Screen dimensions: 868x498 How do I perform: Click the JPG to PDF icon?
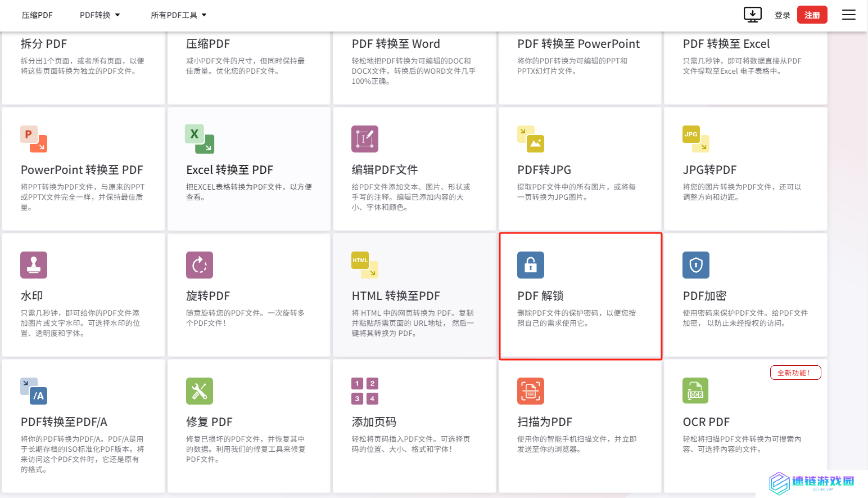pyautogui.click(x=696, y=139)
